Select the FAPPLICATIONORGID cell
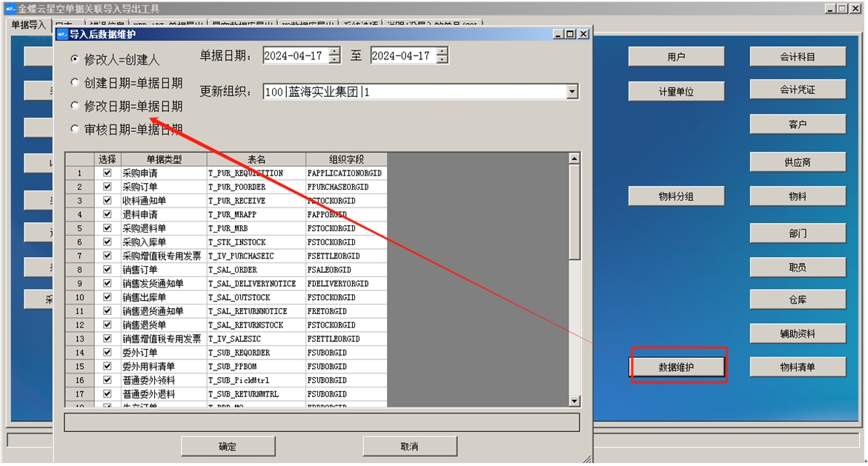 tap(347, 173)
